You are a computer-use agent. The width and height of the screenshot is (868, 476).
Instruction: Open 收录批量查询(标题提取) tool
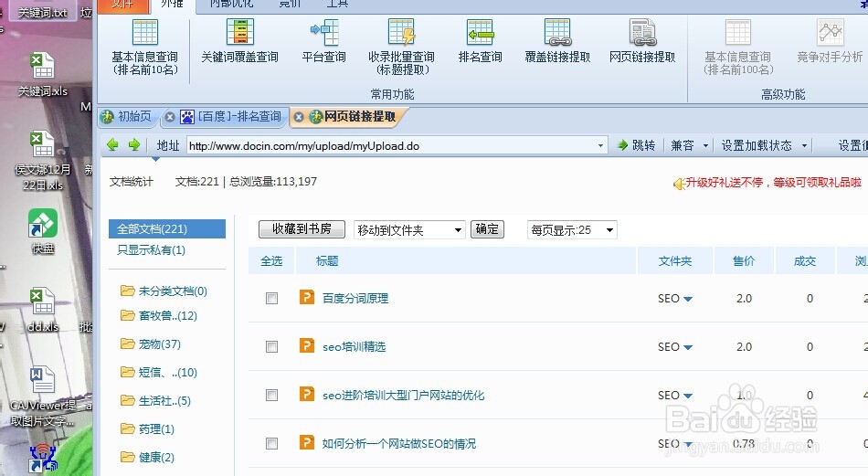pos(401,48)
